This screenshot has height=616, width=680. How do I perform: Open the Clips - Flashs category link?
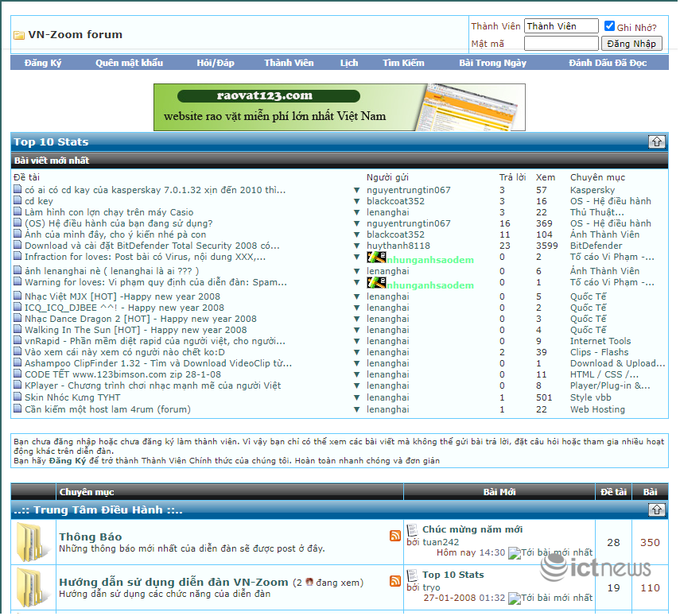click(599, 352)
